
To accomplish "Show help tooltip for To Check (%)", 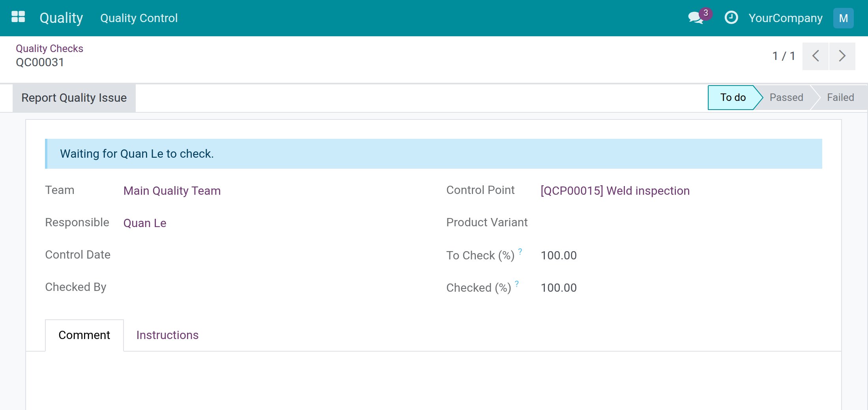I will click(x=520, y=252).
